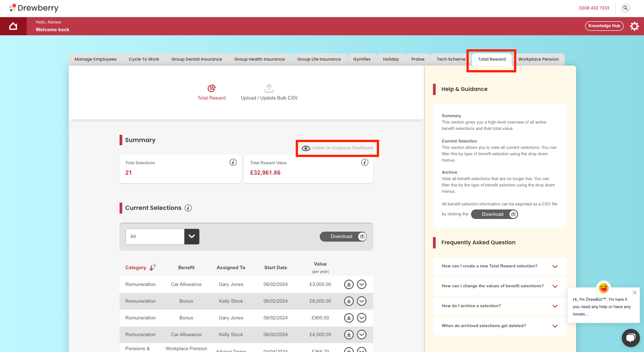Sort the table by the Value column header
Image resolution: width=644 pixels, height=352 pixels.
[x=320, y=264]
